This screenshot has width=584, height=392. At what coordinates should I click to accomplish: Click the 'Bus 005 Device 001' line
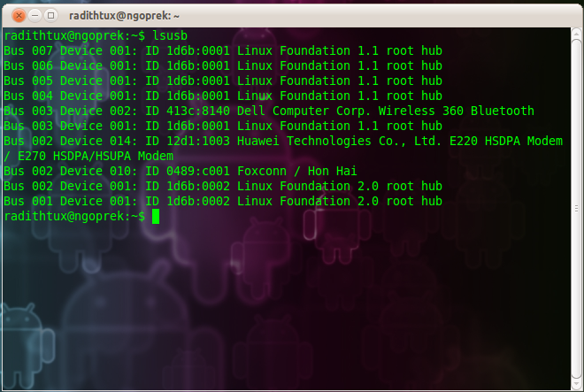[x=223, y=81]
